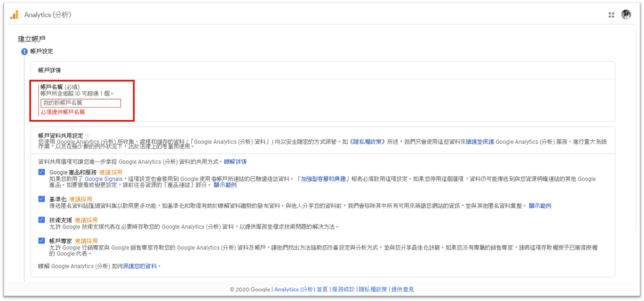This screenshot has width=644, height=301.
Task: Click the 必須提供帳戶名稱 error message
Action: [63, 112]
